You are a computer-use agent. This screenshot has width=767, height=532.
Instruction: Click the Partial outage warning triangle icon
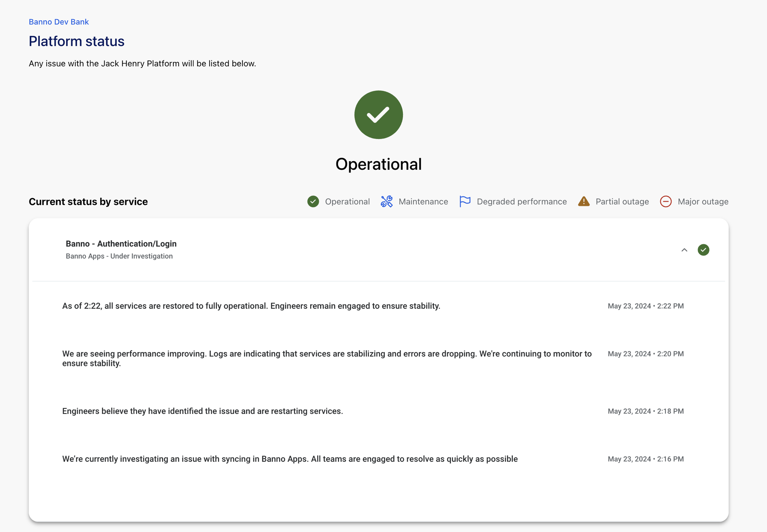pyautogui.click(x=584, y=201)
